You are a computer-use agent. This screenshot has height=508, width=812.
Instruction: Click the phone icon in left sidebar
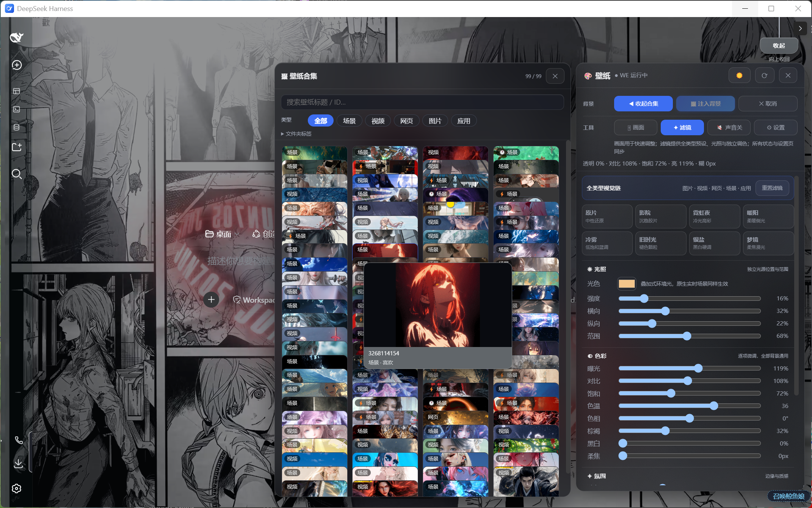click(x=19, y=440)
